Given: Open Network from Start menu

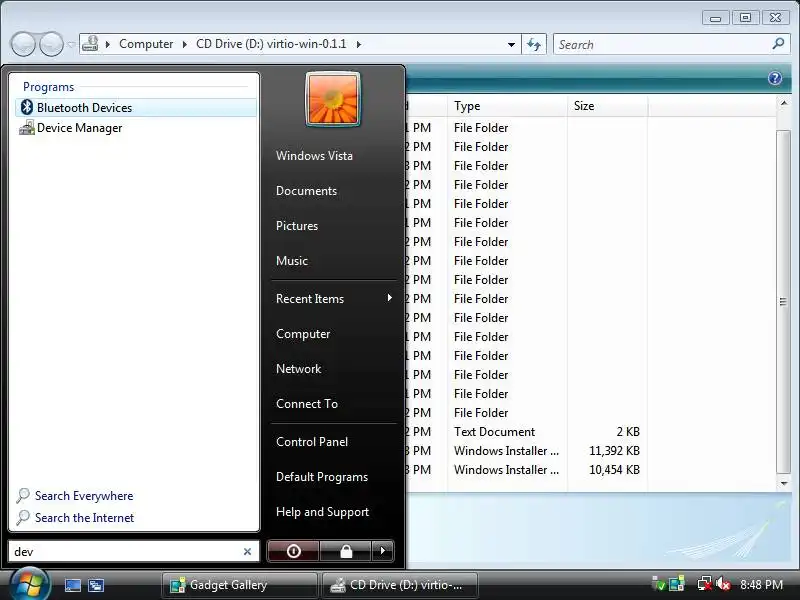Looking at the screenshot, I should click(298, 368).
